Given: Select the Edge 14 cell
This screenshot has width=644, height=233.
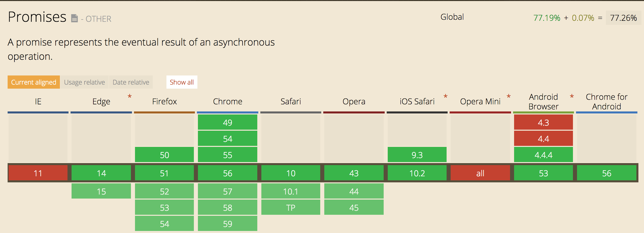Looking at the screenshot, I should point(101,173).
